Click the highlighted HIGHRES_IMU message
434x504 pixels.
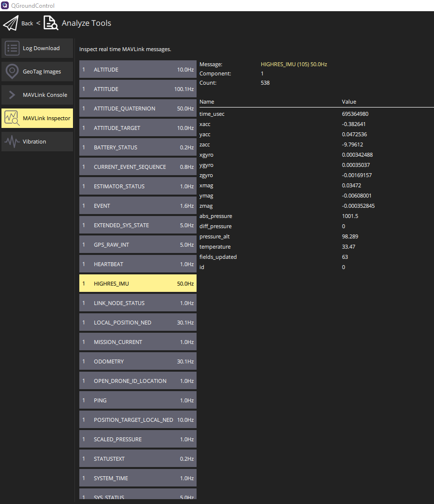pos(138,284)
